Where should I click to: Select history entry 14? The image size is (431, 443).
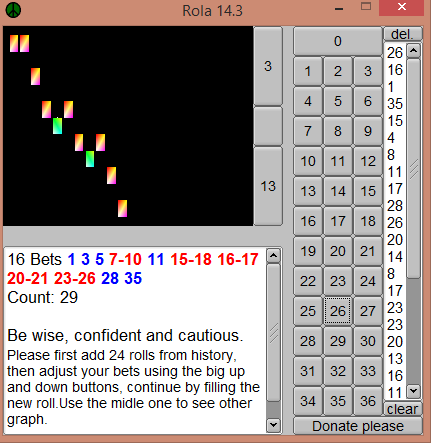(x=395, y=257)
